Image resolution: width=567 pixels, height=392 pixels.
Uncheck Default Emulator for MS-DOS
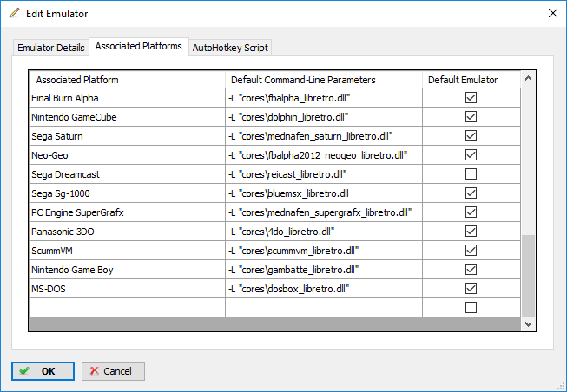point(471,289)
